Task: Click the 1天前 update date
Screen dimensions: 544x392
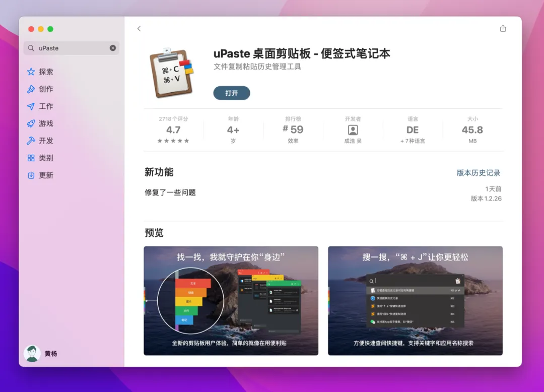Action: [493, 189]
